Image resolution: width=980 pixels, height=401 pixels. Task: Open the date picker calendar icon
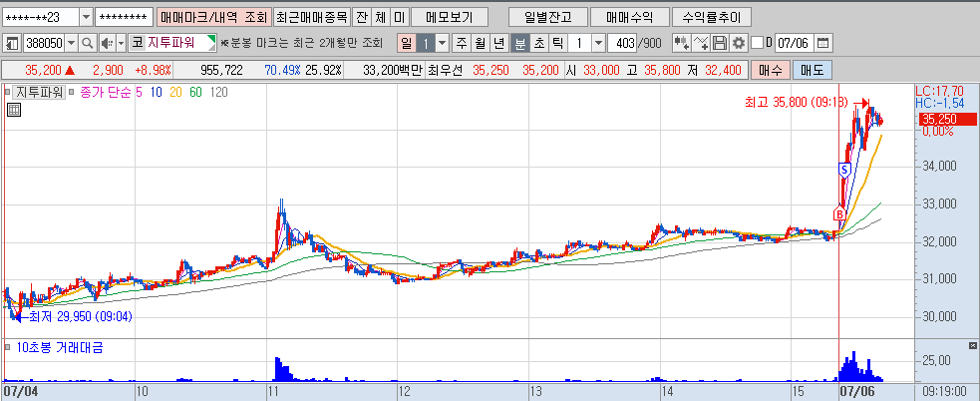coord(823,43)
